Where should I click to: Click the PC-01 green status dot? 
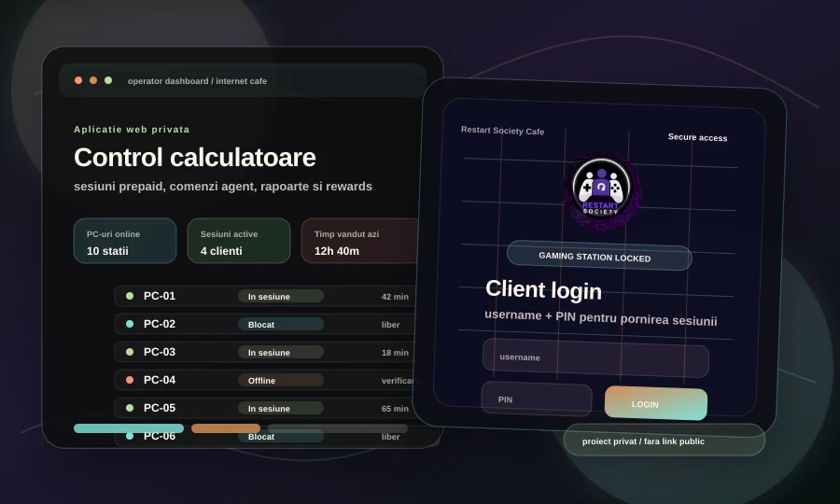[x=130, y=296]
